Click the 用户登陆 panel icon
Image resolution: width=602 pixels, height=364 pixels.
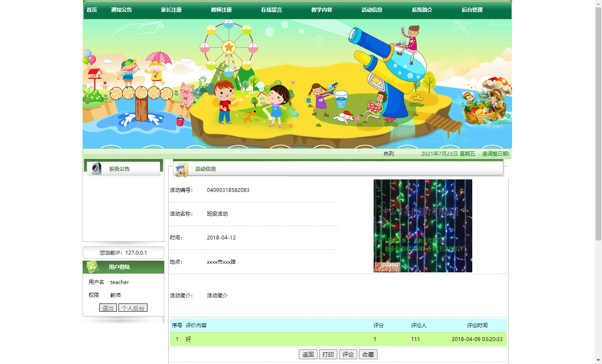[x=92, y=267]
